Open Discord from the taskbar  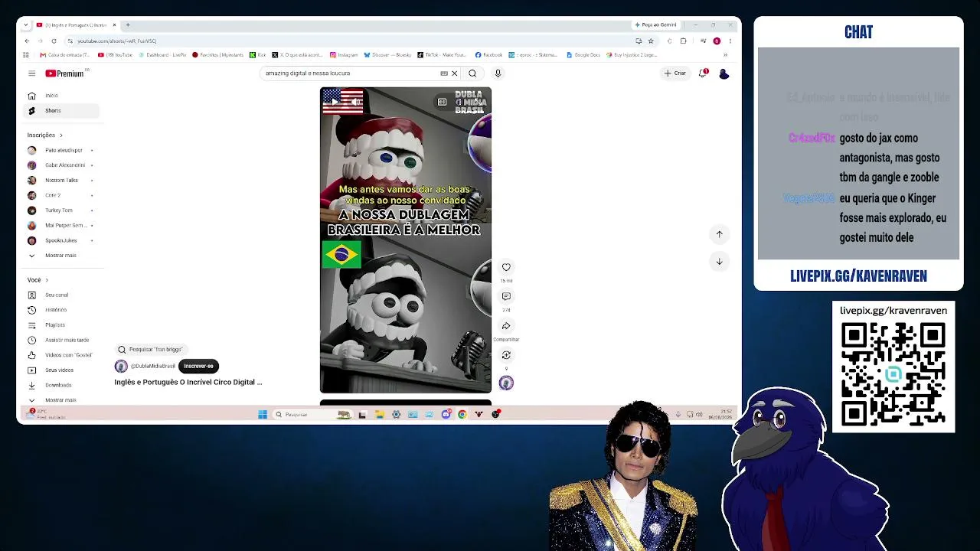coord(446,415)
